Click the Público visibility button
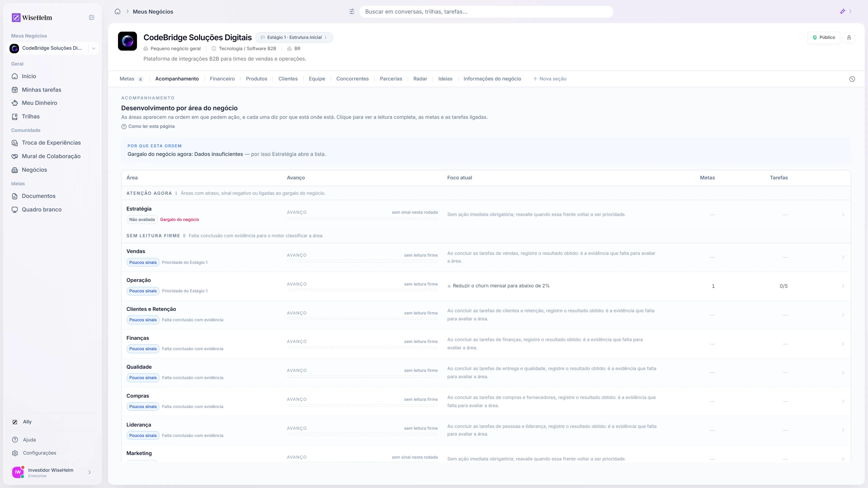 (x=823, y=38)
